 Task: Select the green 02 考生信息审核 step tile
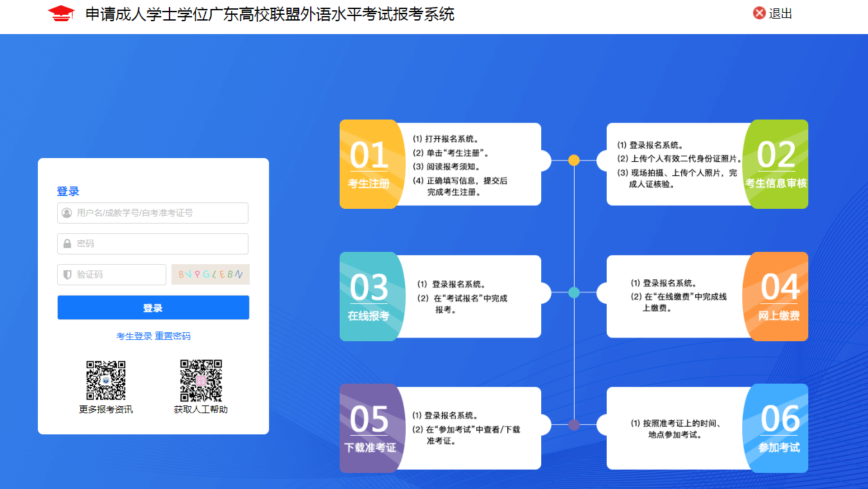coord(776,164)
